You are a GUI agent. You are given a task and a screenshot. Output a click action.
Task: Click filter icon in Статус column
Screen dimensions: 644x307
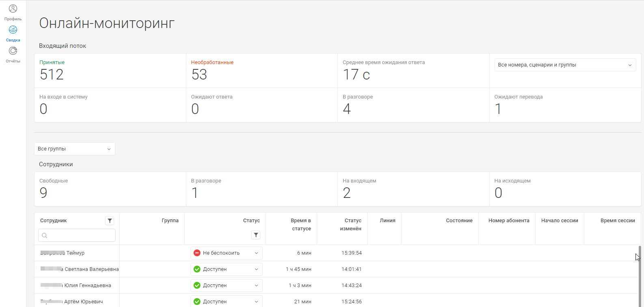pyautogui.click(x=256, y=235)
